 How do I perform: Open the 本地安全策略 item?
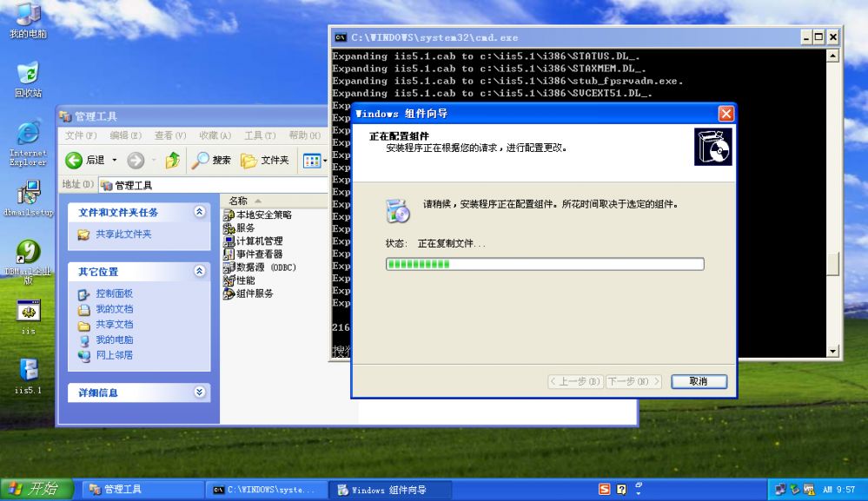pos(257,214)
